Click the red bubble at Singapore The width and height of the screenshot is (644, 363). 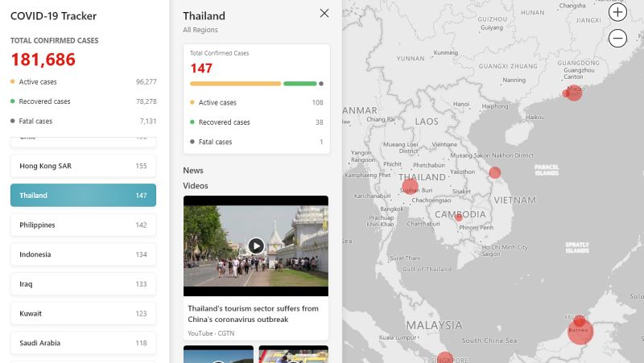(x=445, y=358)
